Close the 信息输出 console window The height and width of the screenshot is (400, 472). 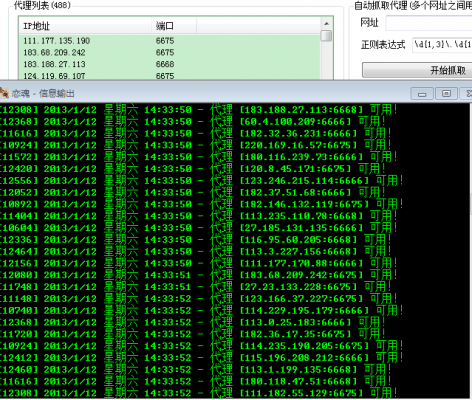click(x=466, y=94)
